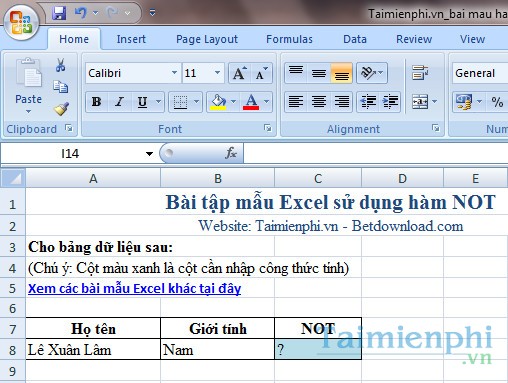This screenshot has height=383, width=508.
Task: Merge and center cells
Action: pyautogui.click(x=420, y=101)
